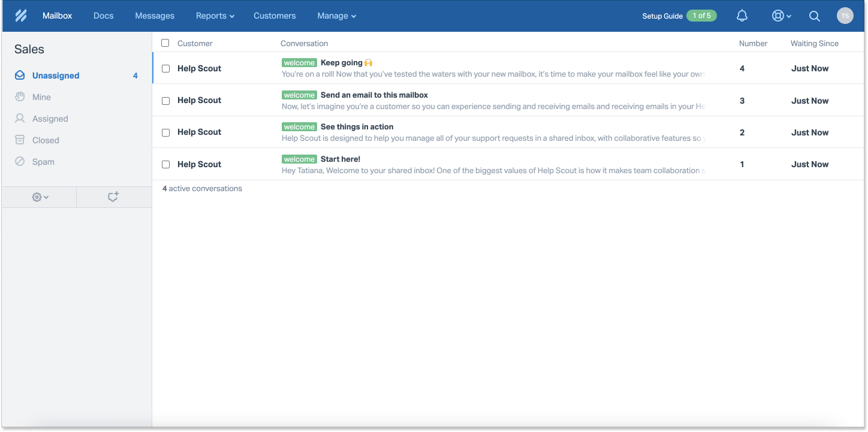868x432 pixels.
Task: Open the mailbox settings gear
Action: pyautogui.click(x=40, y=197)
